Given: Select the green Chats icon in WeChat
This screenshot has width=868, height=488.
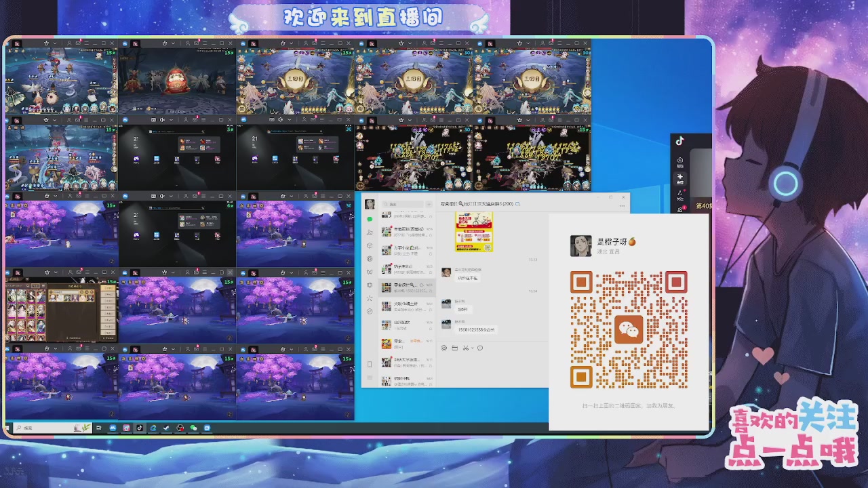Looking at the screenshot, I should click(370, 219).
